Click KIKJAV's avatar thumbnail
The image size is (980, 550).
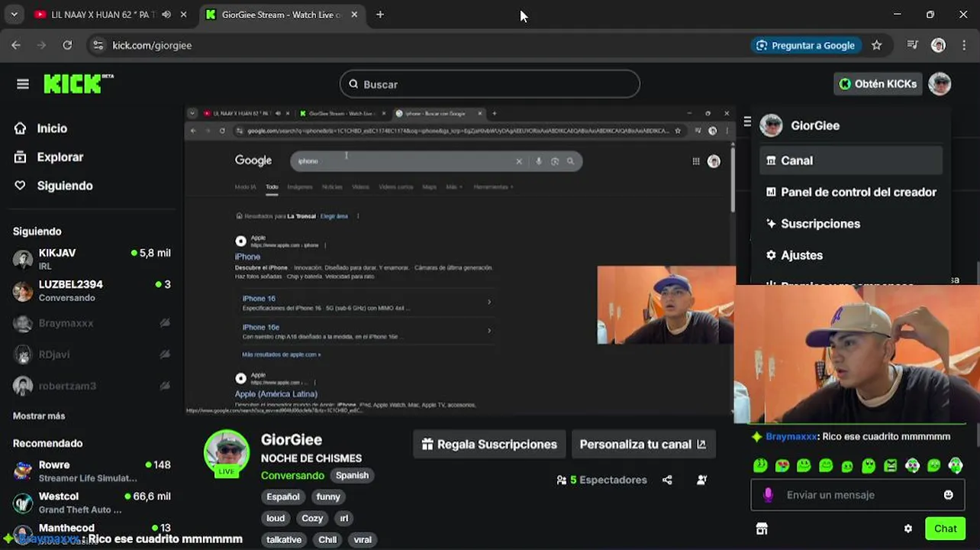pyautogui.click(x=23, y=260)
